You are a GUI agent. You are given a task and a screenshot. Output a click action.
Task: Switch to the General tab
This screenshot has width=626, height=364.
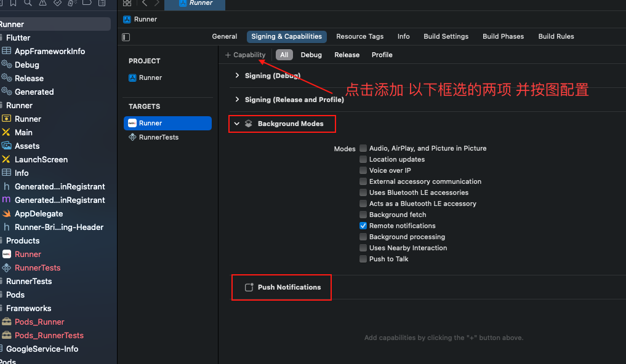tap(225, 36)
